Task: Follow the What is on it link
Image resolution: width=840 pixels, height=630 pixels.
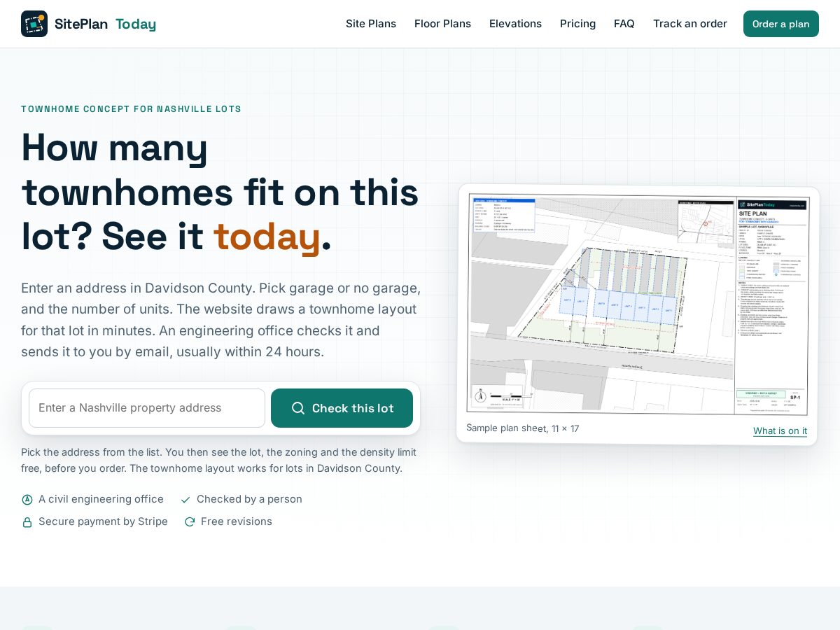Action: tap(780, 430)
